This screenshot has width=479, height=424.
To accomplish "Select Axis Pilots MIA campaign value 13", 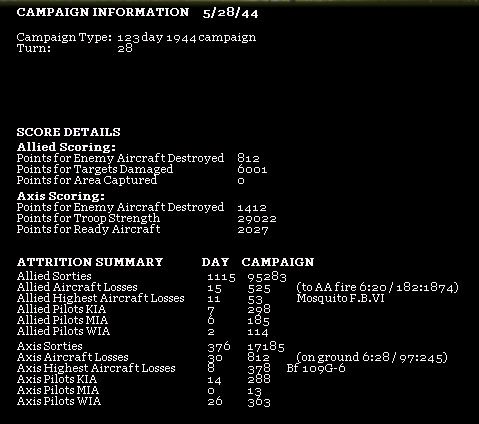I will tap(254, 391).
